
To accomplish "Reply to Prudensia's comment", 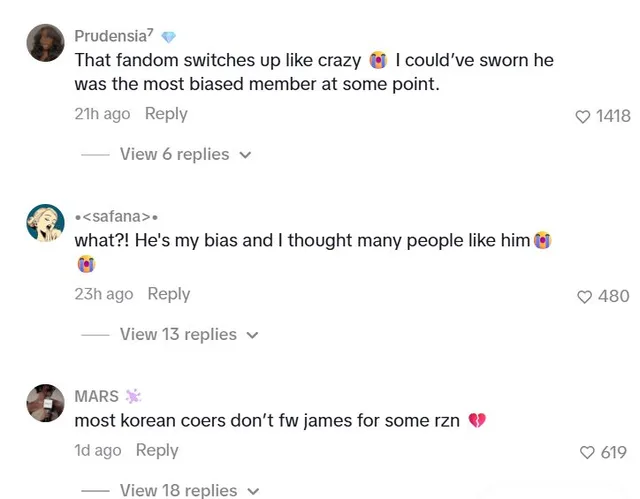I will [166, 114].
